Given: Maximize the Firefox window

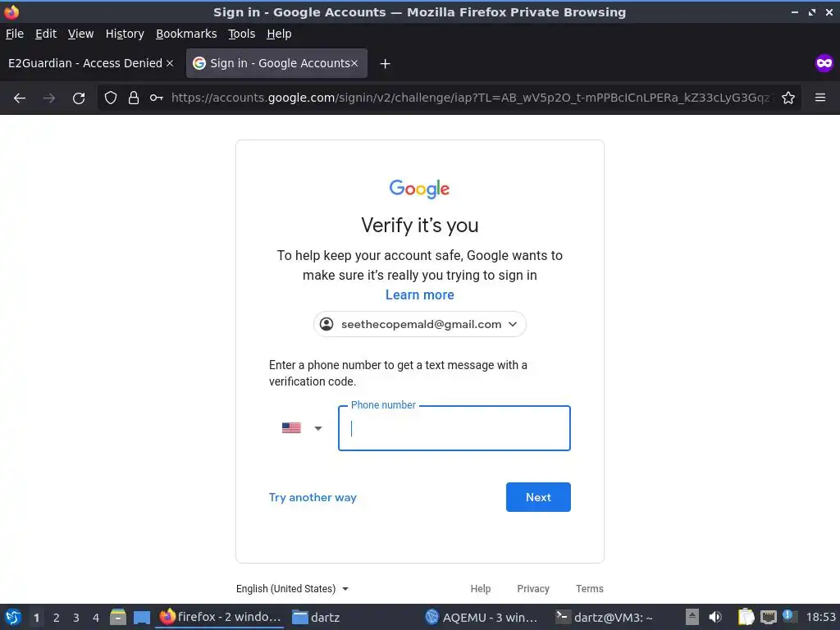Looking at the screenshot, I should pos(812,11).
